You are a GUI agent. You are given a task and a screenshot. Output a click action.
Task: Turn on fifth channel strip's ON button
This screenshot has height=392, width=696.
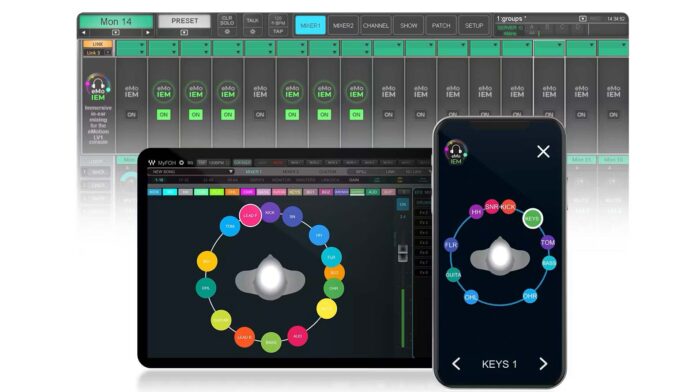click(260, 115)
